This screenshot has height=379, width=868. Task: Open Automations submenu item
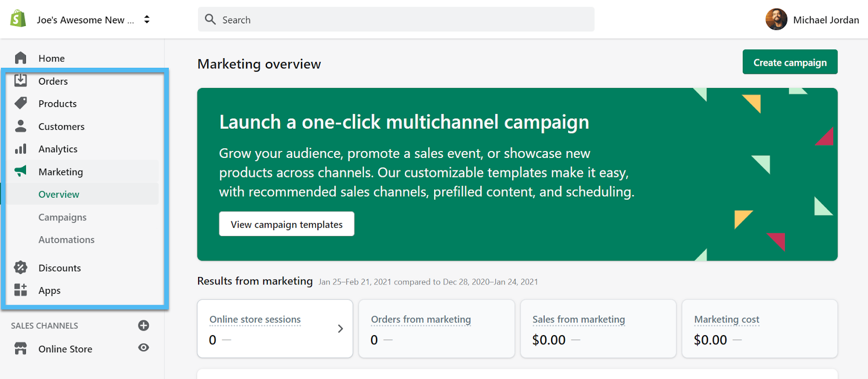pos(66,239)
